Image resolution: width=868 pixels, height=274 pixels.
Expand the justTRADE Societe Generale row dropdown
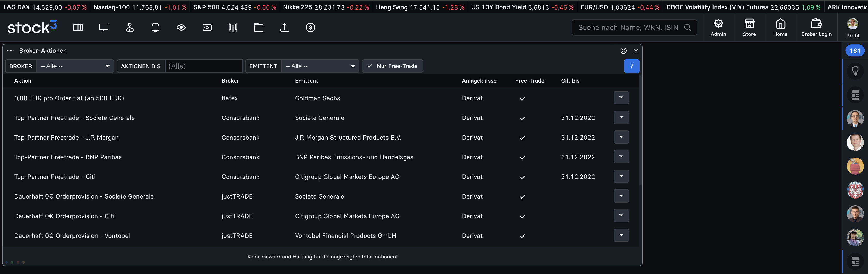pyautogui.click(x=621, y=196)
